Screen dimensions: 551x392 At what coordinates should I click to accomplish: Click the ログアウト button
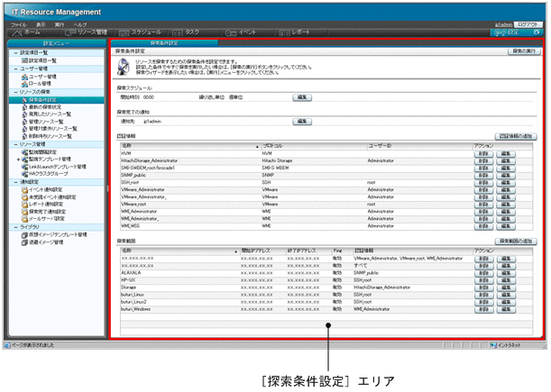pyautogui.click(x=528, y=23)
